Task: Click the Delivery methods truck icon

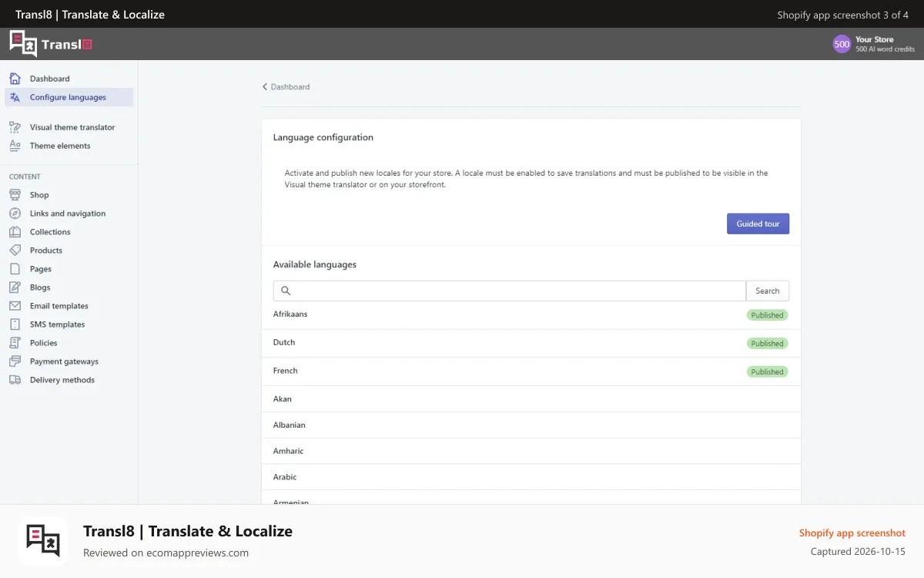Action: (15, 380)
